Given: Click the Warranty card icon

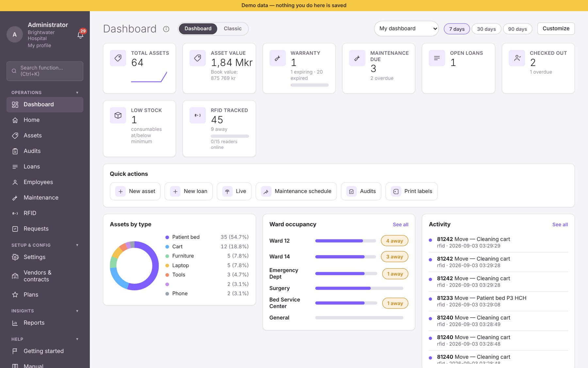Looking at the screenshot, I should point(277,58).
